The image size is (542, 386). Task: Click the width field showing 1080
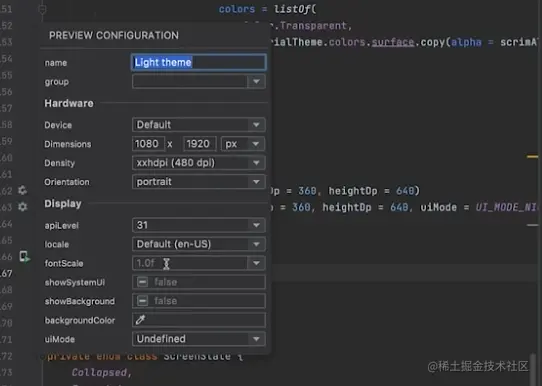click(x=148, y=144)
